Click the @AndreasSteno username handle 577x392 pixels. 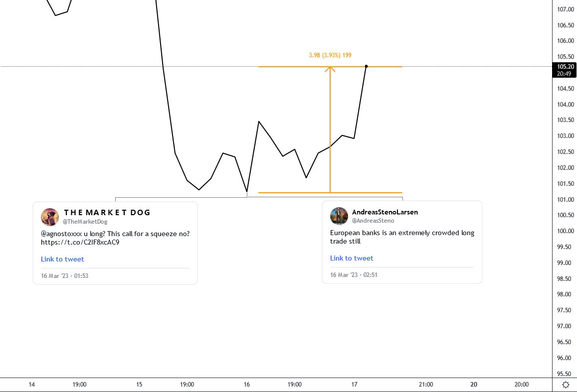374,220
